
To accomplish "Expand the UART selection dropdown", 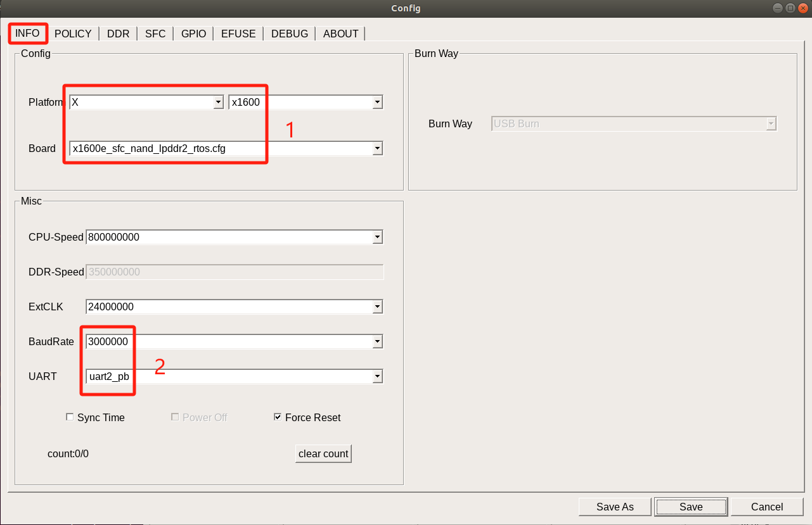I will point(377,377).
